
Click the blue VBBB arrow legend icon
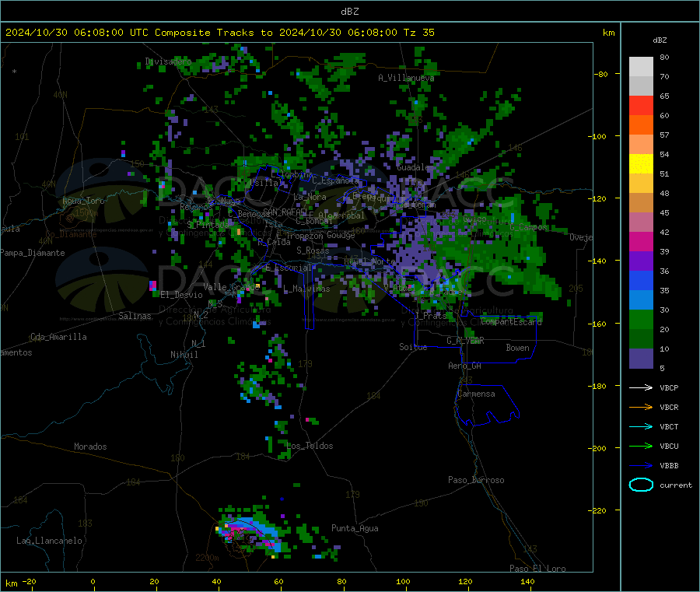[x=641, y=466]
